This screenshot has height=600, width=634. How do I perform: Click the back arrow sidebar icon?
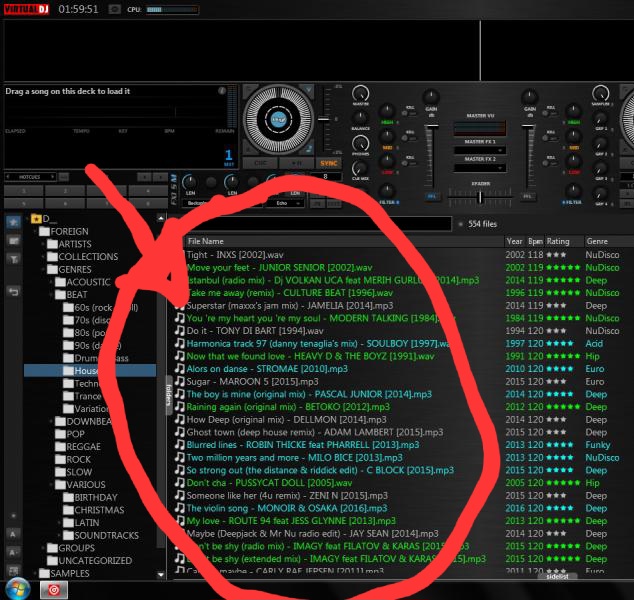(13, 291)
